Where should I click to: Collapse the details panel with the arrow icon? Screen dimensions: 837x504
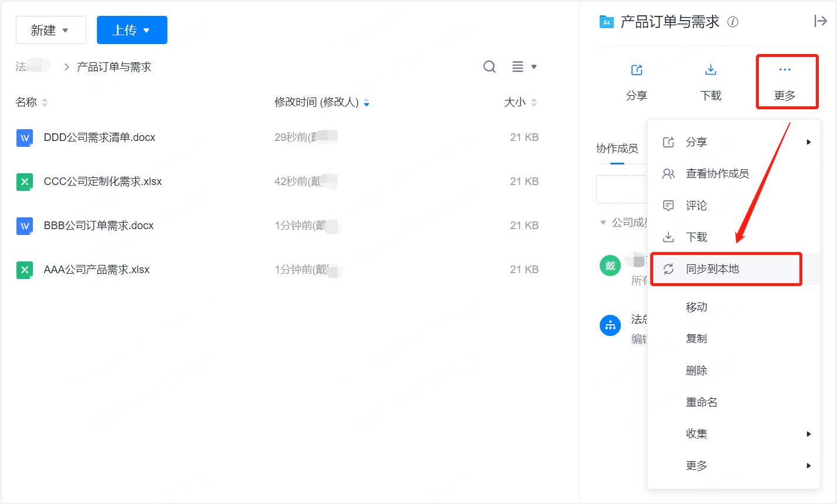tap(820, 21)
